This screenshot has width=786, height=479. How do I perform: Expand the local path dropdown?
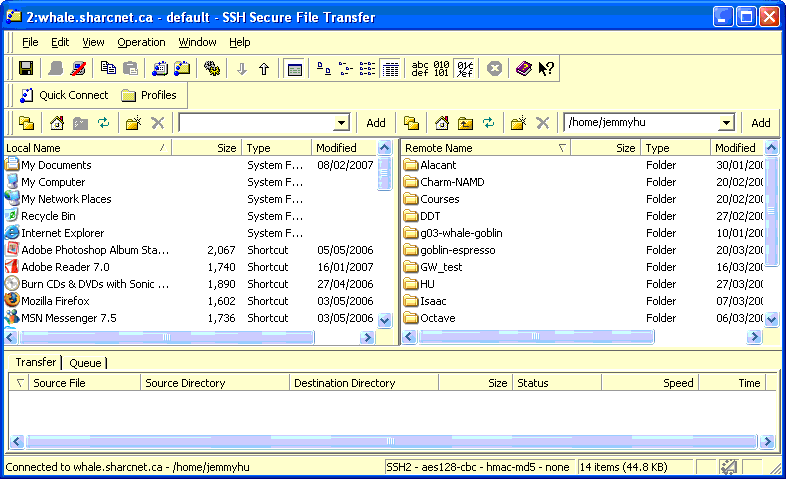(x=340, y=123)
